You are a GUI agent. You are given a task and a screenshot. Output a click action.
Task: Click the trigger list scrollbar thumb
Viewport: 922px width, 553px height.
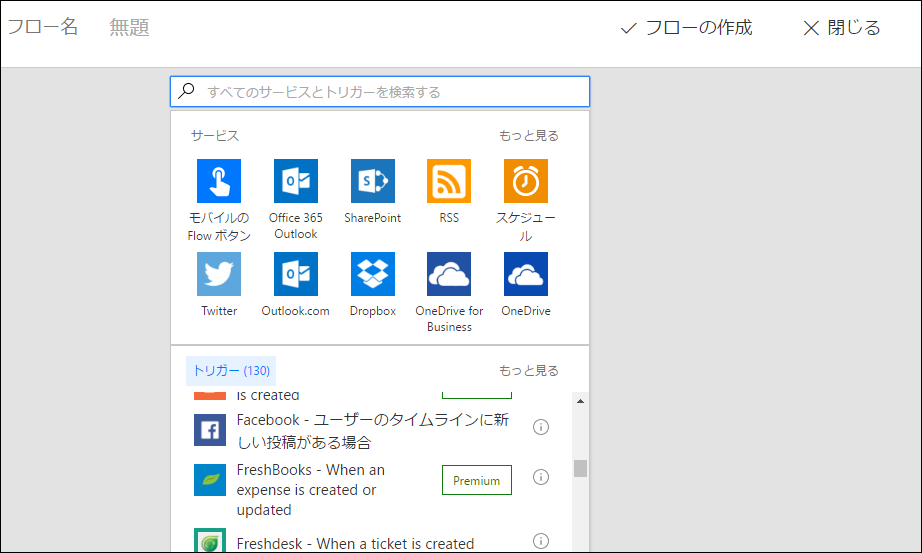point(580,468)
